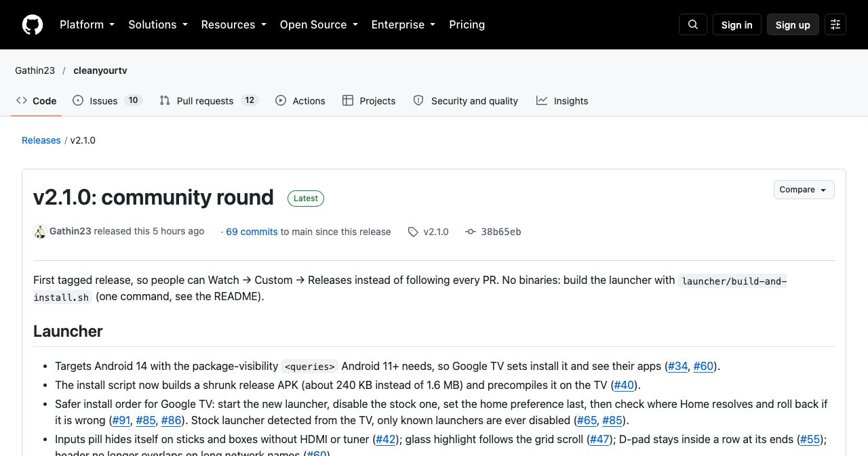This screenshot has width=868, height=456.
Task: Click the Sign in button
Action: pyautogui.click(x=737, y=24)
